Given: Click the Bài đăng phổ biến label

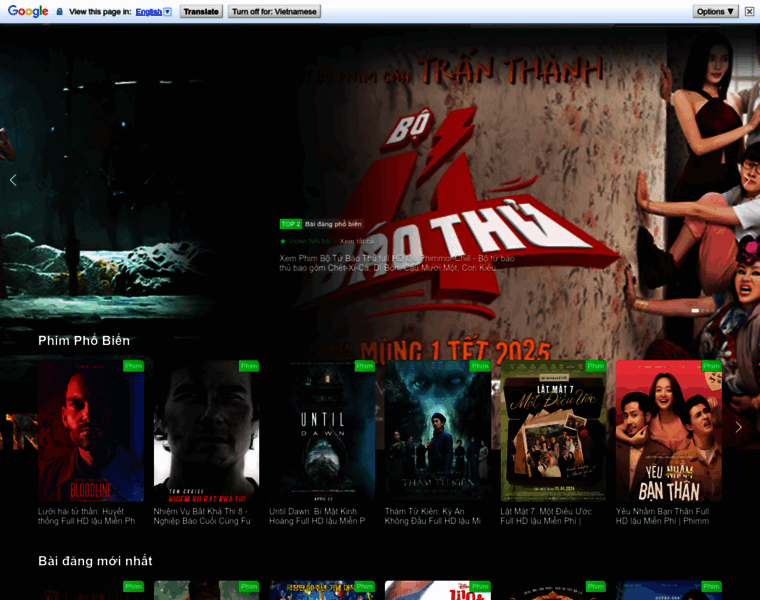Looking at the screenshot, I should [x=333, y=224].
